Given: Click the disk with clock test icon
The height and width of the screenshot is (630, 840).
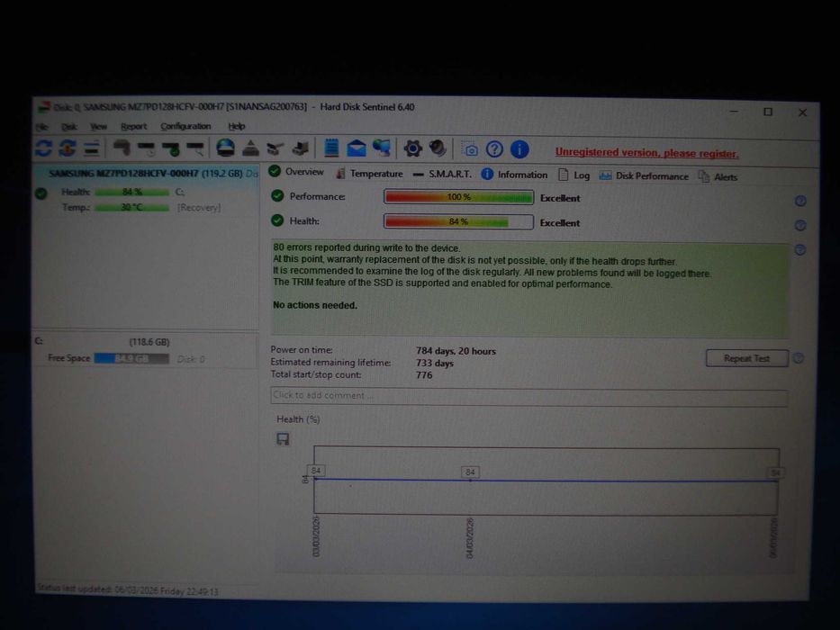Looking at the screenshot, I should coord(146,148).
